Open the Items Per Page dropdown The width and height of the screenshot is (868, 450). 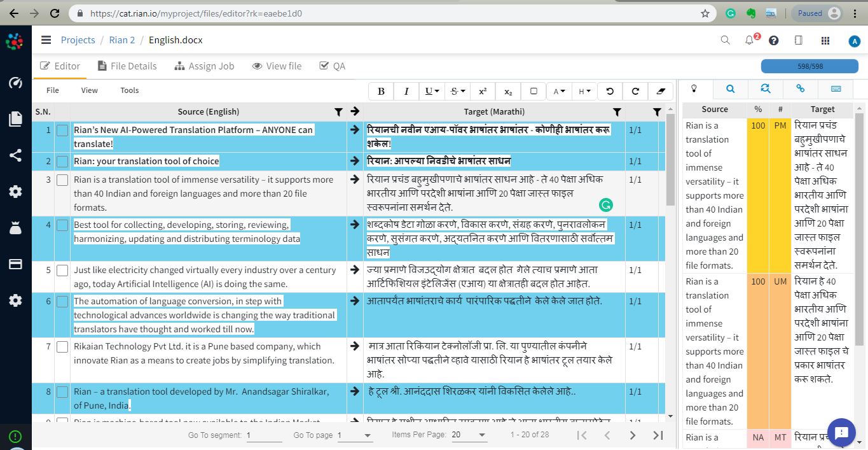(x=469, y=435)
